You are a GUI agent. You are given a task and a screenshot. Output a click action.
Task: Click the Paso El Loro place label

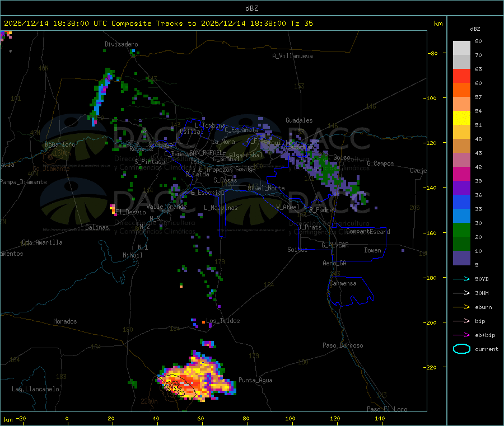388,409
